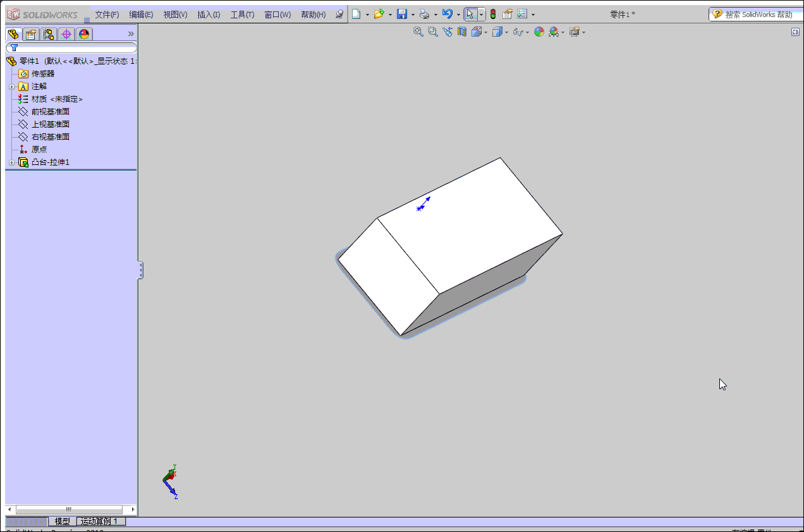Click the Print icon
Screen dimensions: 804x532
click(x=425, y=14)
